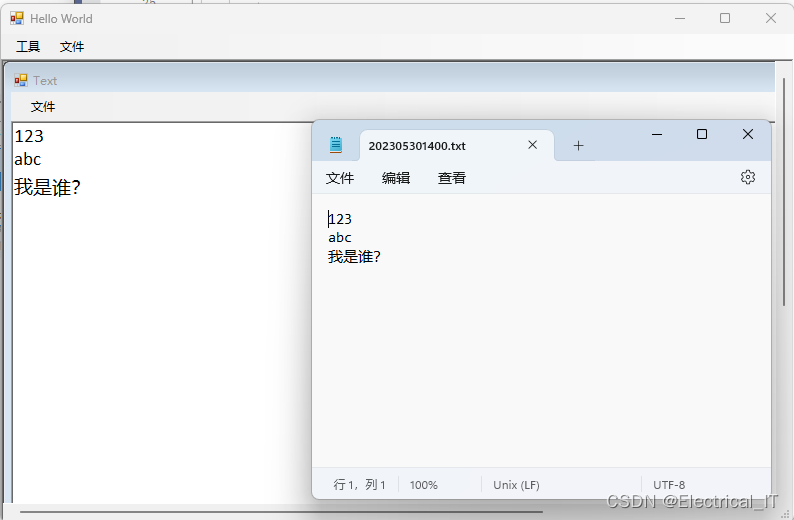794x520 pixels.
Task: Click the abc line in Notepad
Action: click(340, 237)
